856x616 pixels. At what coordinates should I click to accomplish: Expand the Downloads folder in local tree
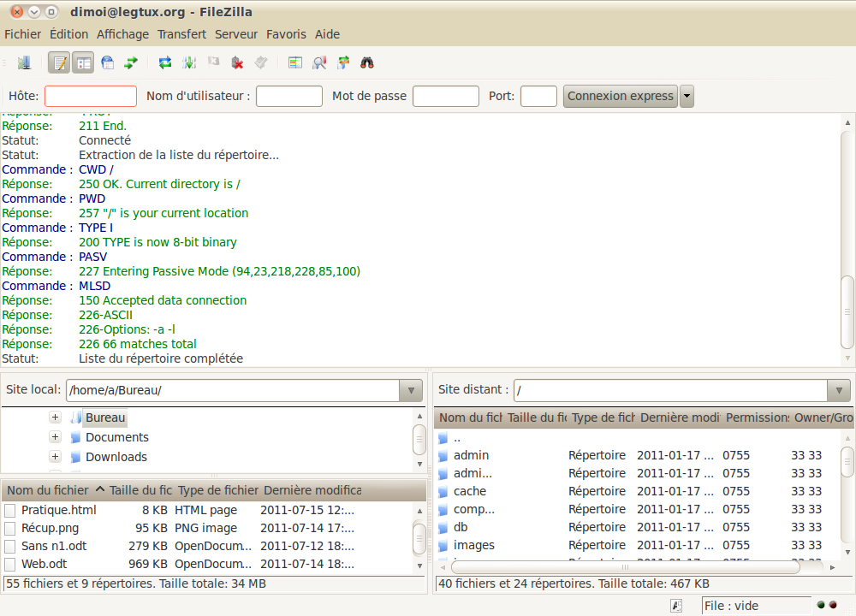click(x=55, y=457)
